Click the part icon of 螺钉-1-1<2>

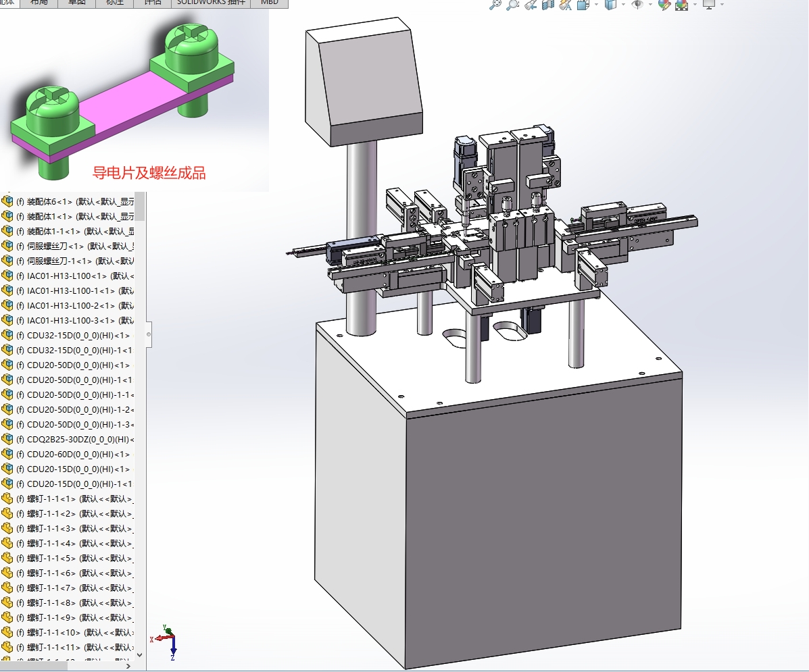7,514
